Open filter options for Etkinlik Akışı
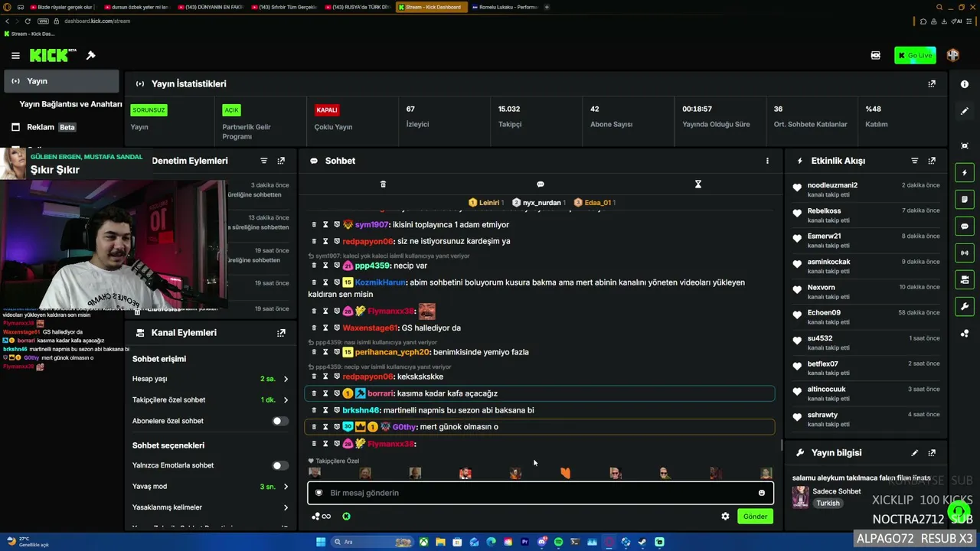 point(914,161)
